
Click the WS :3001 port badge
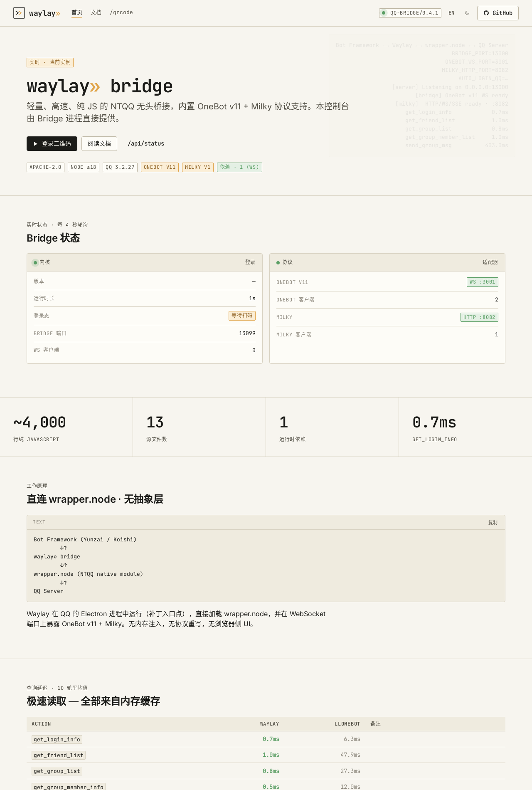pos(483,282)
